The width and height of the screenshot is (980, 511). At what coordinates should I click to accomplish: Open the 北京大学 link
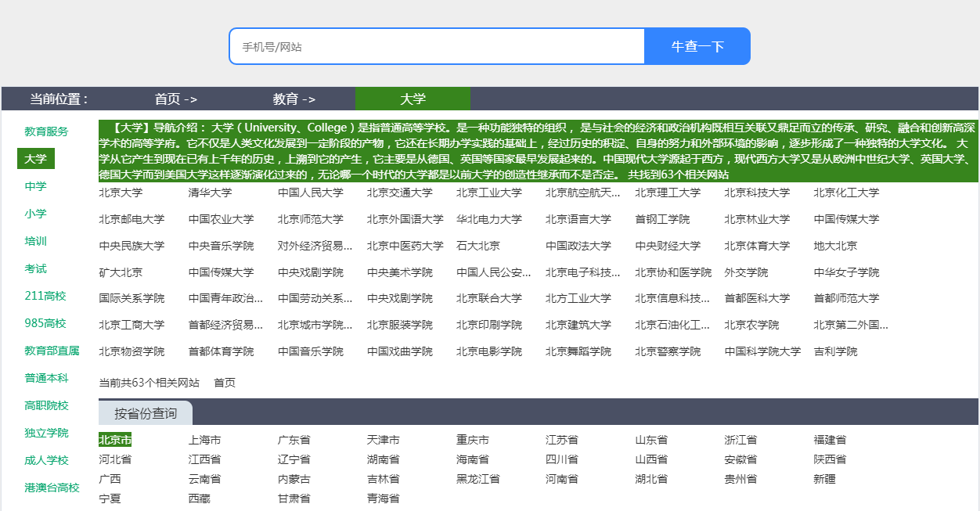[121, 193]
